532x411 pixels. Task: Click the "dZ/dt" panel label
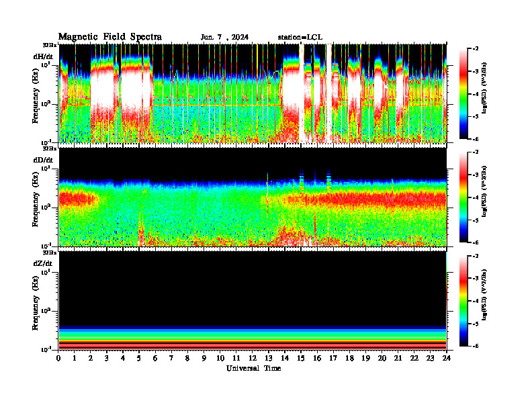pyautogui.click(x=43, y=263)
